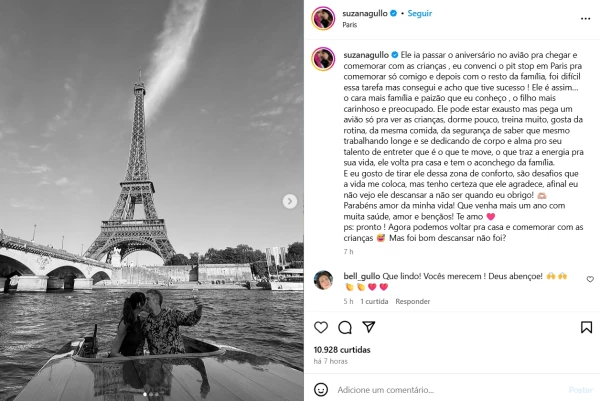The width and height of the screenshot is (600, 401).
Task: Open suzanagullo profile picture in header
Action: click(x=323, y=18)
